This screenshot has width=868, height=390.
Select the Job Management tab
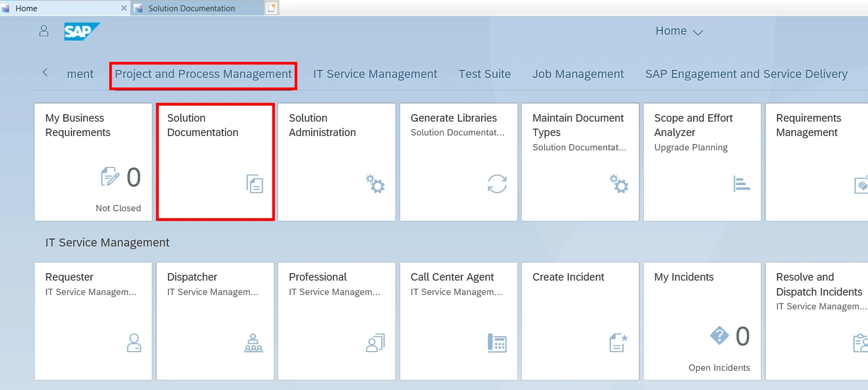[x=578, y=74]
